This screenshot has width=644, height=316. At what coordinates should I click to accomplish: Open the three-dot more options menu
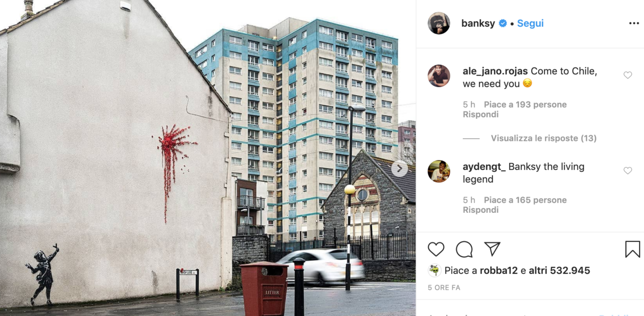633,24
